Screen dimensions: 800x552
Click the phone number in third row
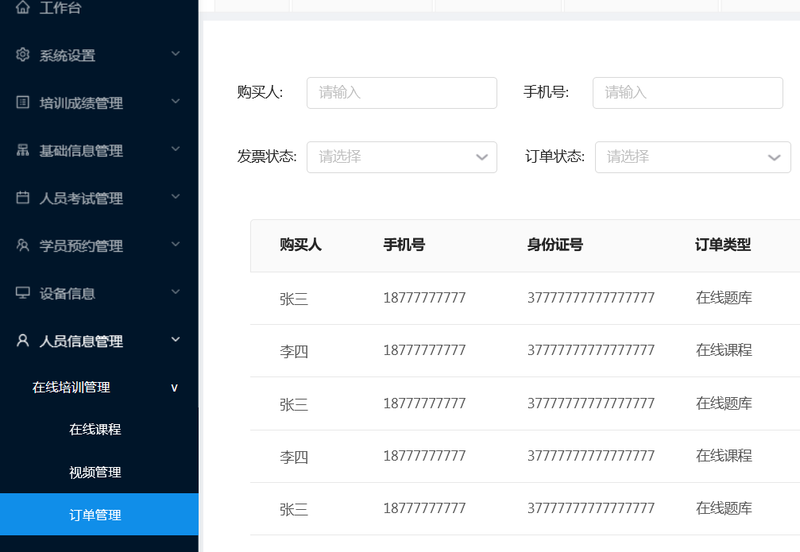pyautogui.click(x=424, y=404)
